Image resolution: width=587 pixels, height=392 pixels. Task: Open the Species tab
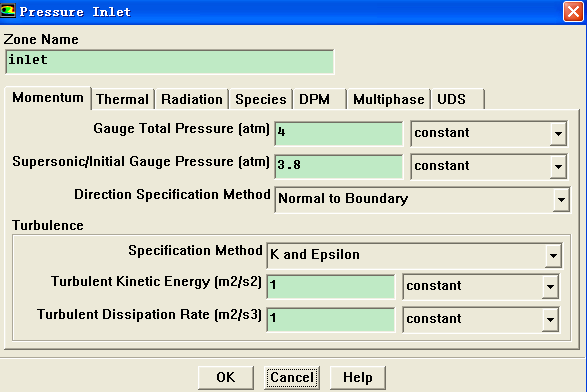tap(261, 99)
